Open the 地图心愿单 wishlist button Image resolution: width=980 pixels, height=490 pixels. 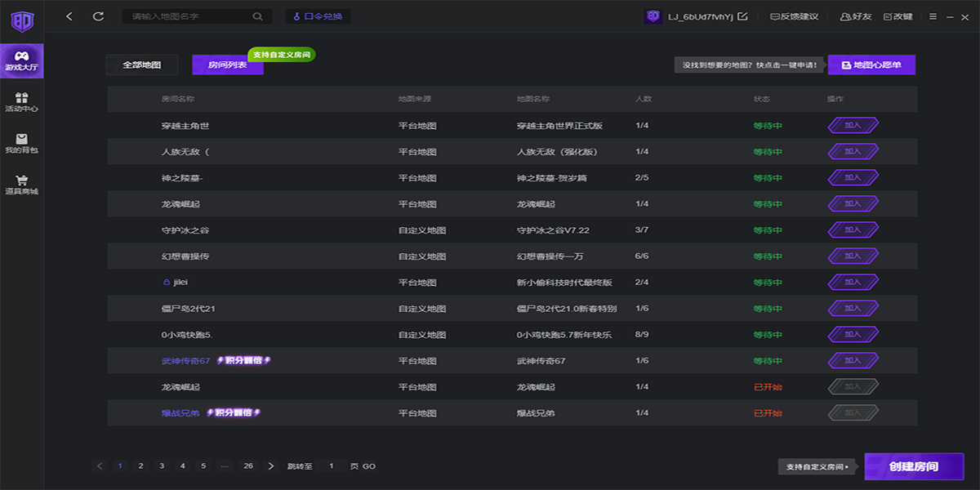coord(871,65)
